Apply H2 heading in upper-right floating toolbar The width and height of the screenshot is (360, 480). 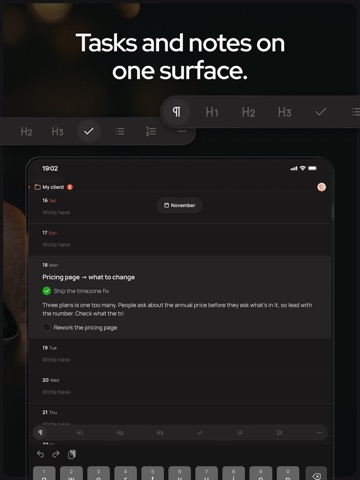[248, 112]
